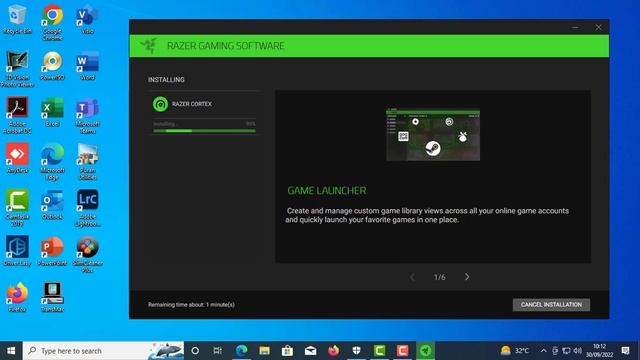Open Firefox desktop shortcut
Viewport: 640px width, 360px height.
[x=17, y=298]
